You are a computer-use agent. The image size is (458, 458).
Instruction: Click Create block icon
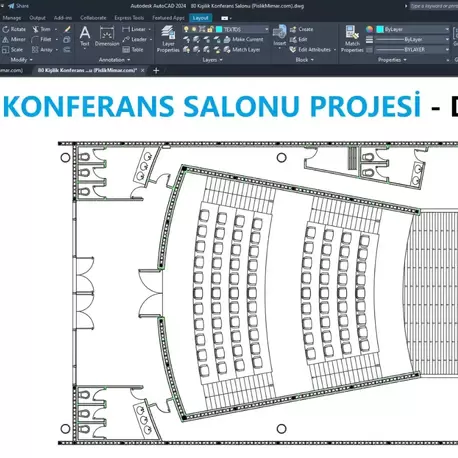[x=301, y=29]
